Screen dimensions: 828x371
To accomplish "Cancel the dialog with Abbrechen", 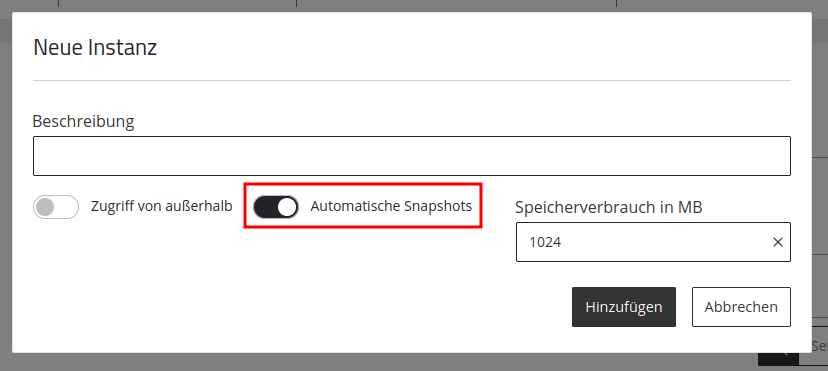I will 741,307.
